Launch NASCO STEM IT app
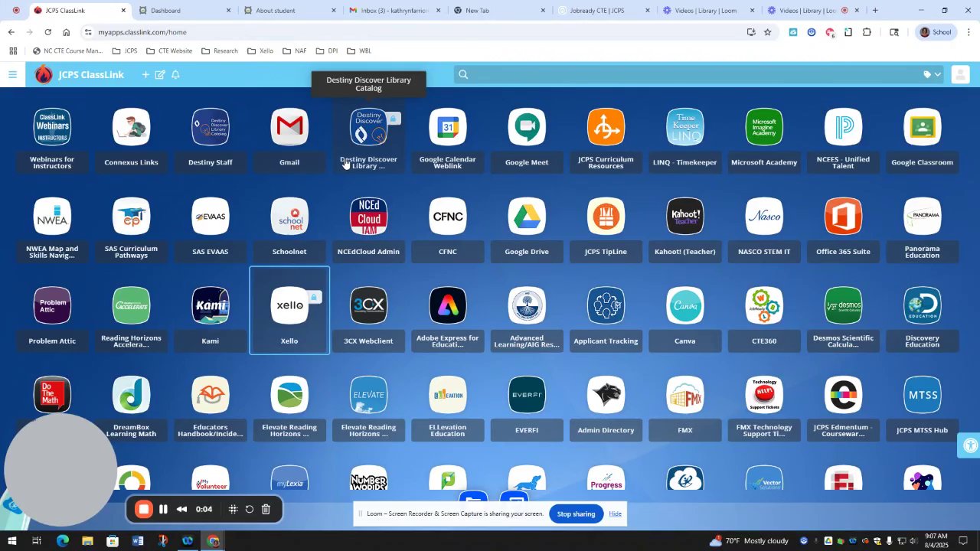This screenshot has height=551, width=980. tap(764, 228)
